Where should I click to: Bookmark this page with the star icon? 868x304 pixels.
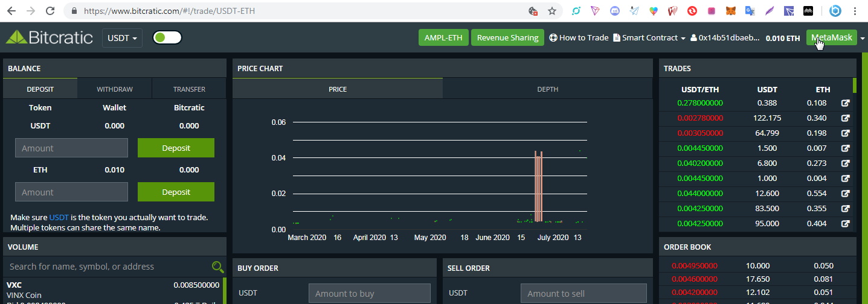552,11
